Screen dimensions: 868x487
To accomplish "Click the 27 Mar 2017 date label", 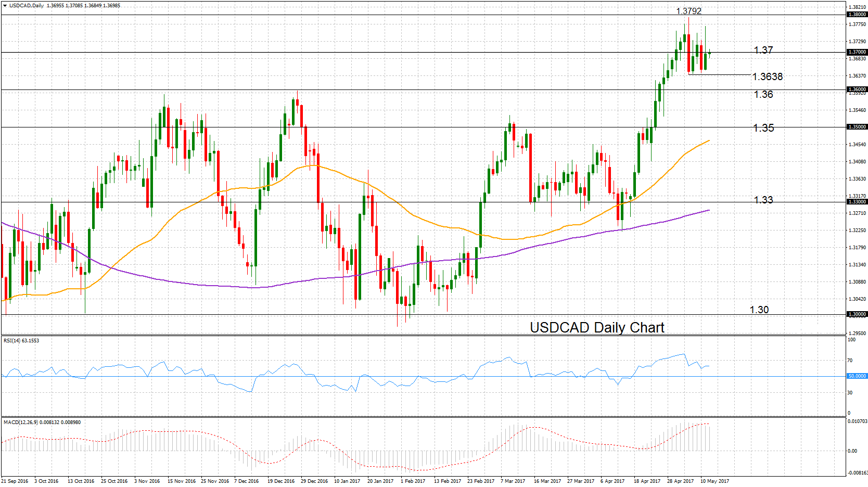I will coord(581,481).
